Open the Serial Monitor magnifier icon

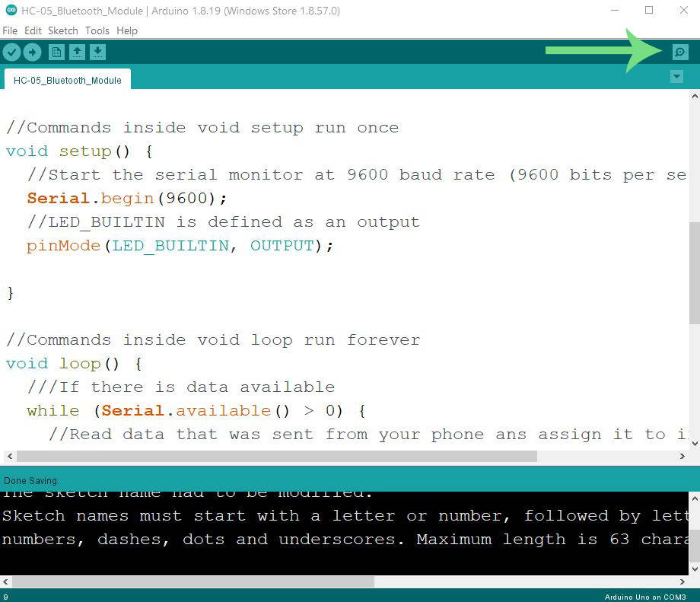click(680, 53)
